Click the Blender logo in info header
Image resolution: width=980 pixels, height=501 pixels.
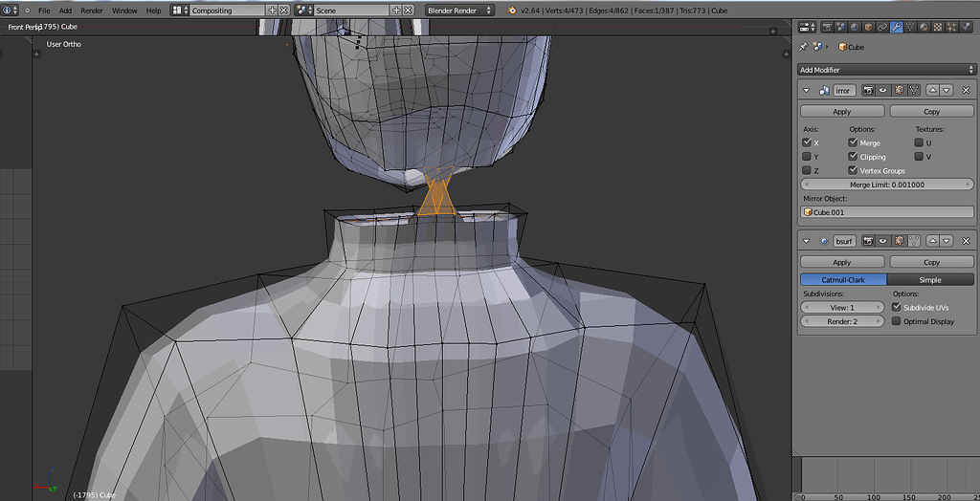[x=512, y=11]
